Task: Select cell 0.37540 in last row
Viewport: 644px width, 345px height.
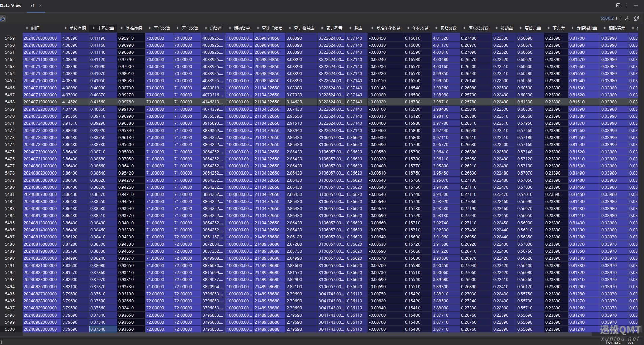Action: tap(103, 329)
